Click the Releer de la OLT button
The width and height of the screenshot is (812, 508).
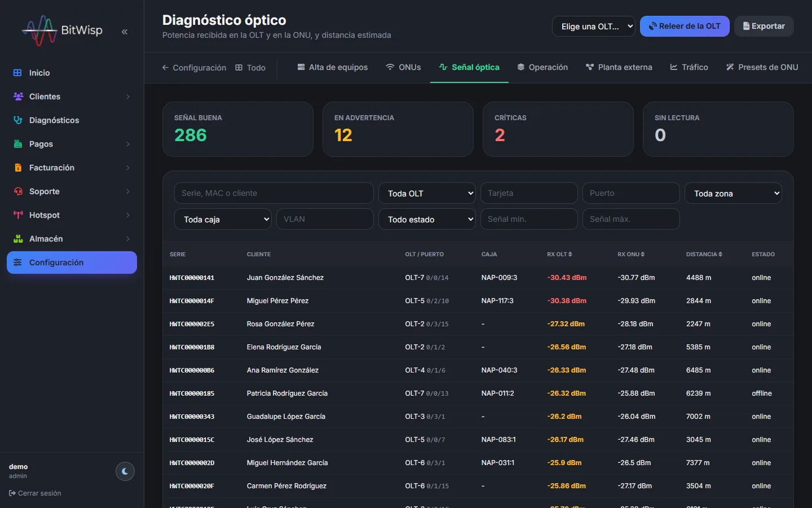[685, 26]
